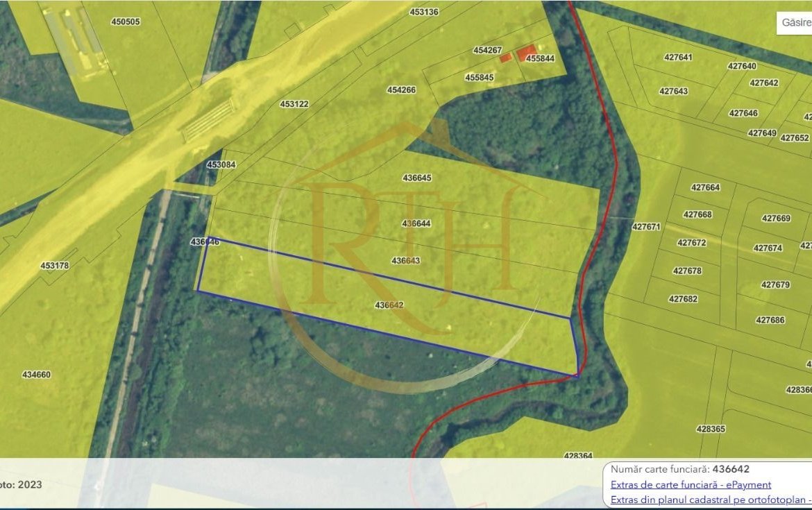This screenshot has width=812, height=510.
Task: Click on parcel 436645
Action: click(x=417, y=178)
